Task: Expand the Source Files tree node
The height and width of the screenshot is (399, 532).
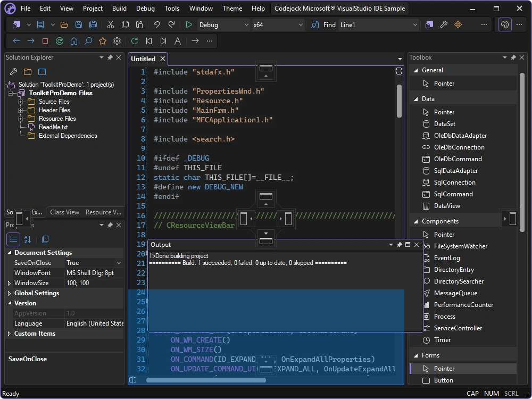Action: tap(20, 102)
